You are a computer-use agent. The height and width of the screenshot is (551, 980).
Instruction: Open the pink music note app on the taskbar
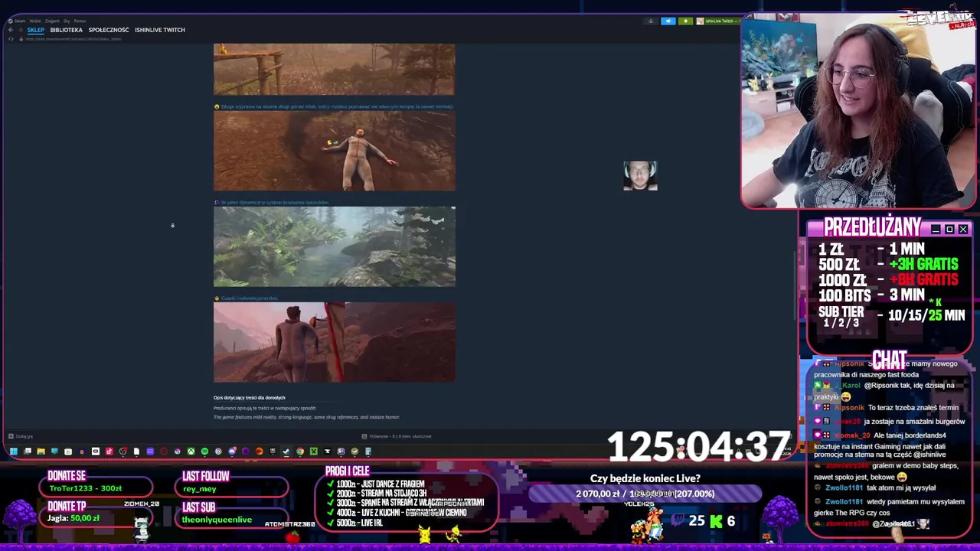[109, 452]
